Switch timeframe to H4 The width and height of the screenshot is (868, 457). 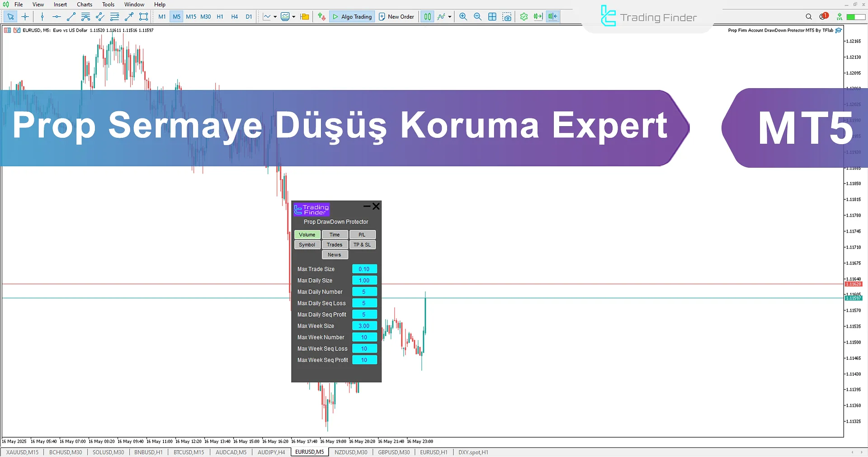click(x=235, y=17)
